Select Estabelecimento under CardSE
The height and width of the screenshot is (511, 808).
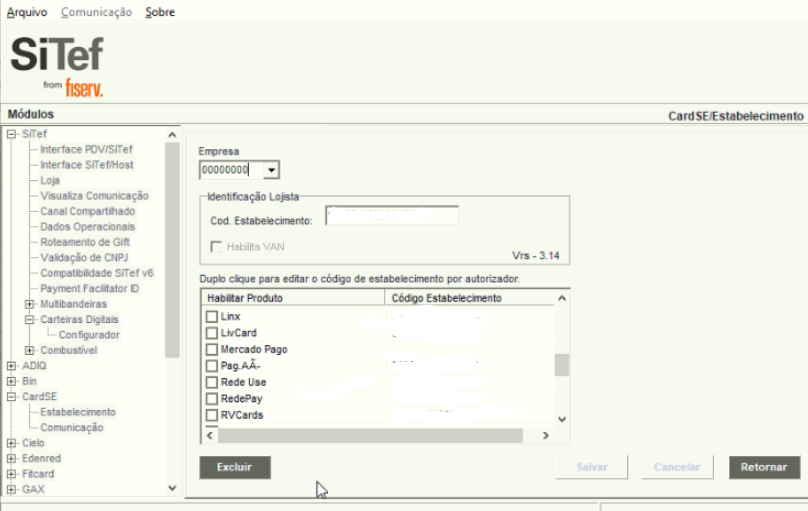point(78,412)
